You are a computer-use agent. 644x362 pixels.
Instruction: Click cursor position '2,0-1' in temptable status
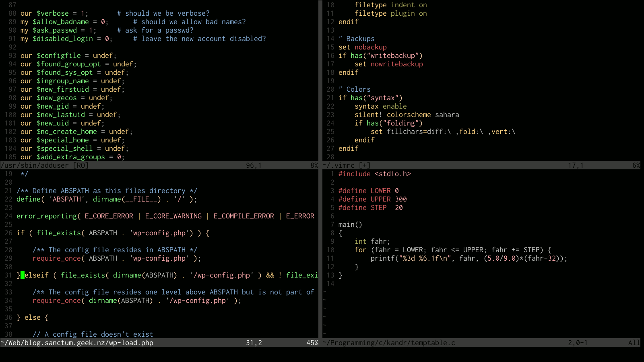[x=578, y=343]
